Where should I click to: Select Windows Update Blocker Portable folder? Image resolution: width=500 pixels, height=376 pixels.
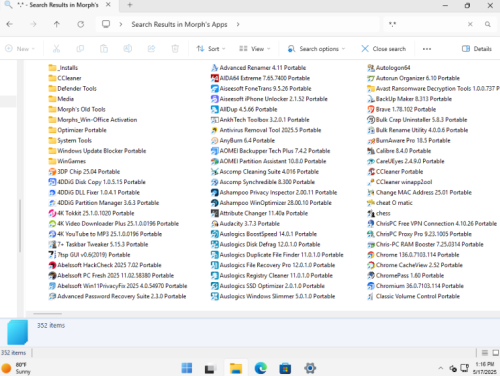[x=97, y=151]
